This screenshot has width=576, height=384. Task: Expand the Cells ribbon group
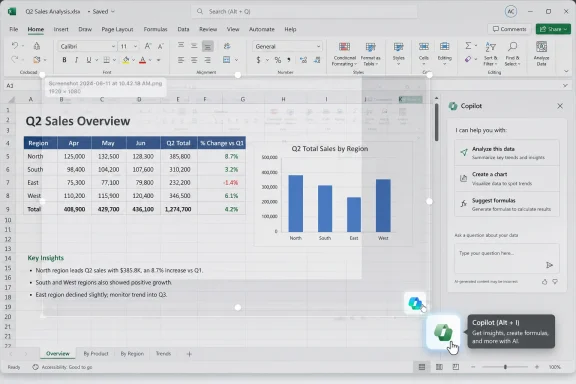tap(424, 54)
